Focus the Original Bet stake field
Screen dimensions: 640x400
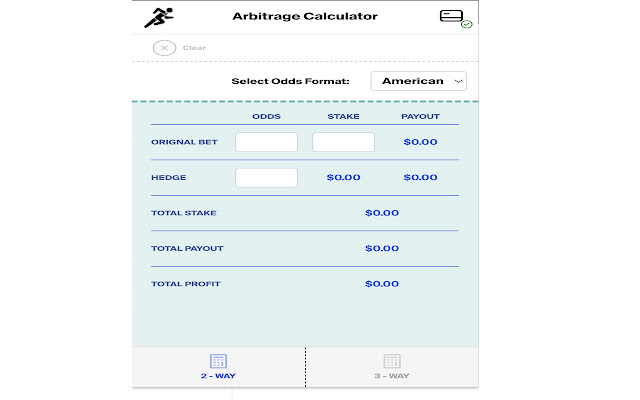pyautogui.click(x=343, y=142)
